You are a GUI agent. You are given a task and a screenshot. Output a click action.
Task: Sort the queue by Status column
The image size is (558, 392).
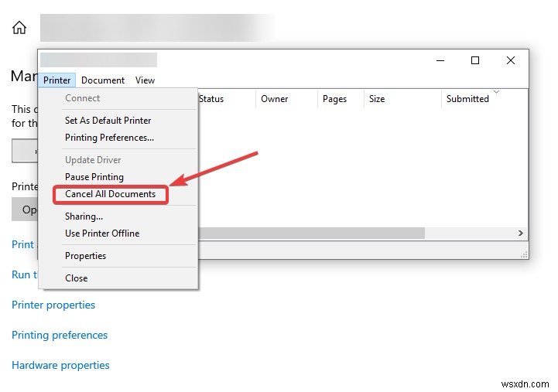226,99
